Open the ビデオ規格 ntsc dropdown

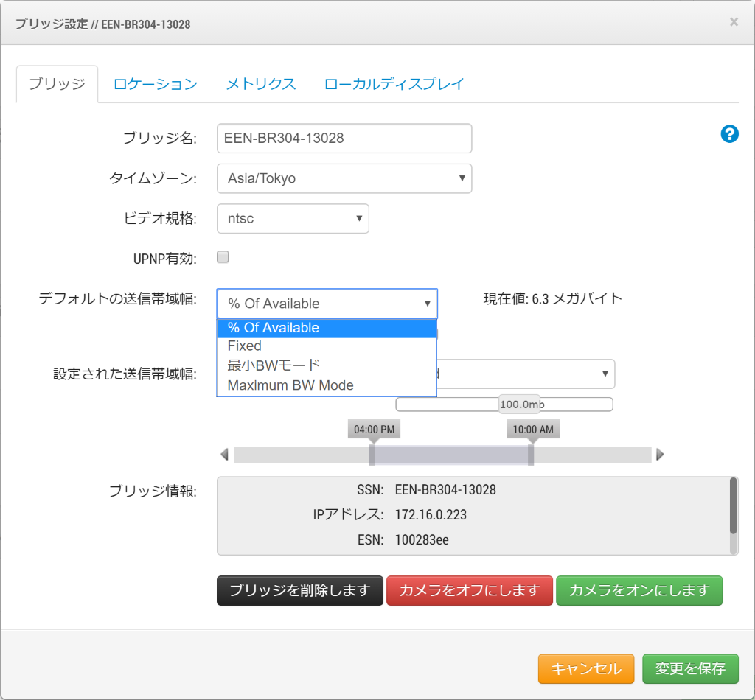(293, 218)
